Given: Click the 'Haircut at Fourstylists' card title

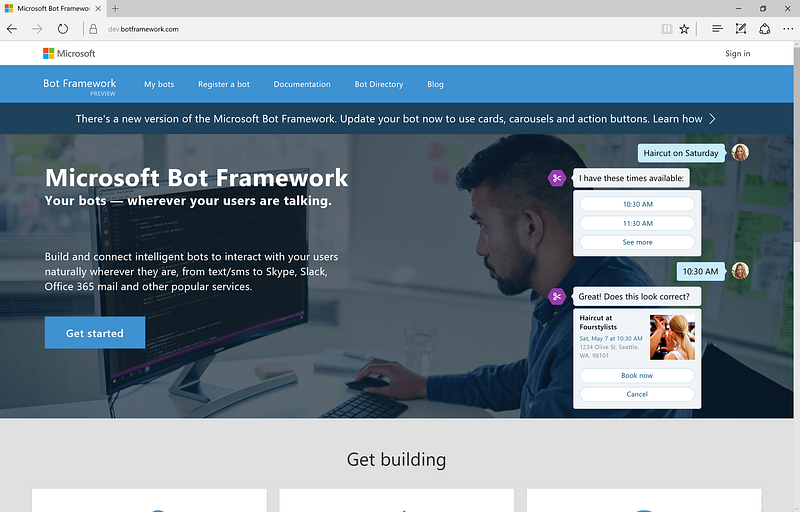Looking at the screenshot, I should coord(598,322).
